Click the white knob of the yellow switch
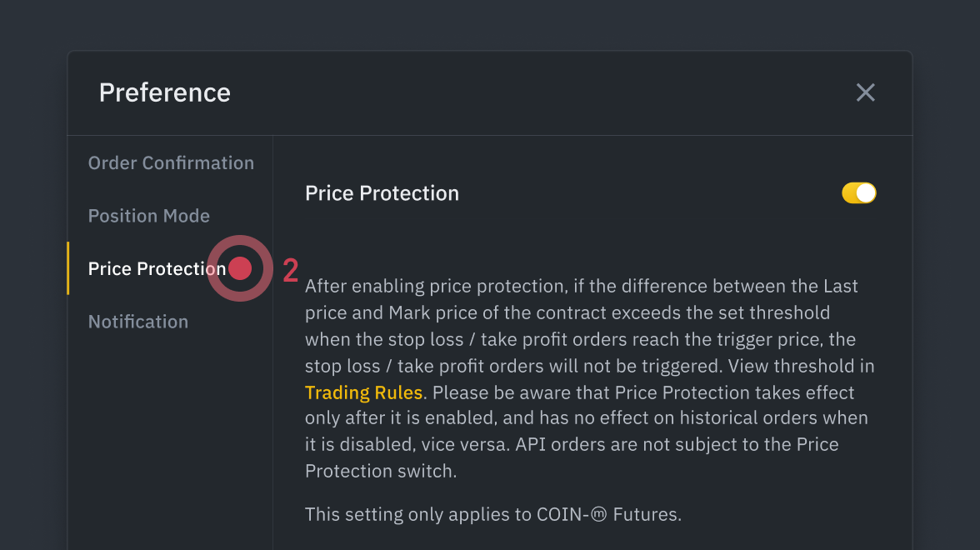 [x=866, y=193]
